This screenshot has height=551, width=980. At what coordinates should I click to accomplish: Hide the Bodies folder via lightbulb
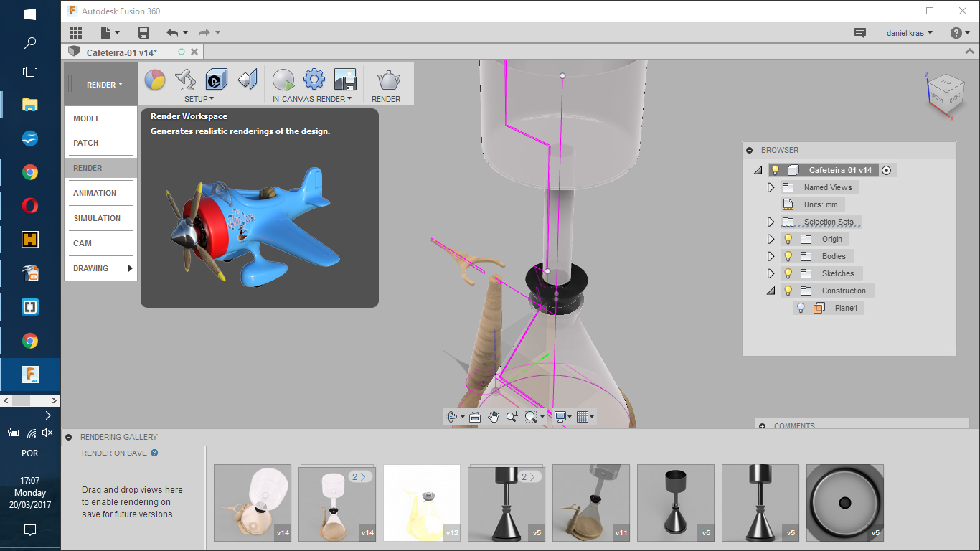point(787,256)
